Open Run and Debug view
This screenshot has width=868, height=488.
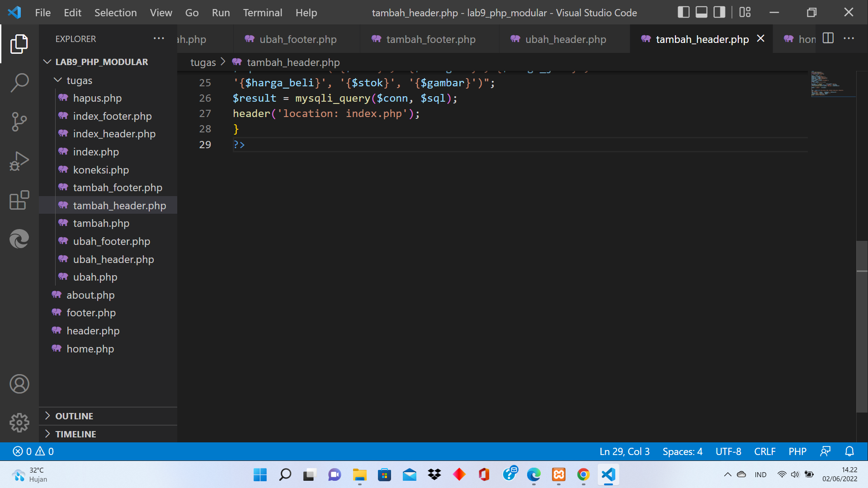coord(19,161)
